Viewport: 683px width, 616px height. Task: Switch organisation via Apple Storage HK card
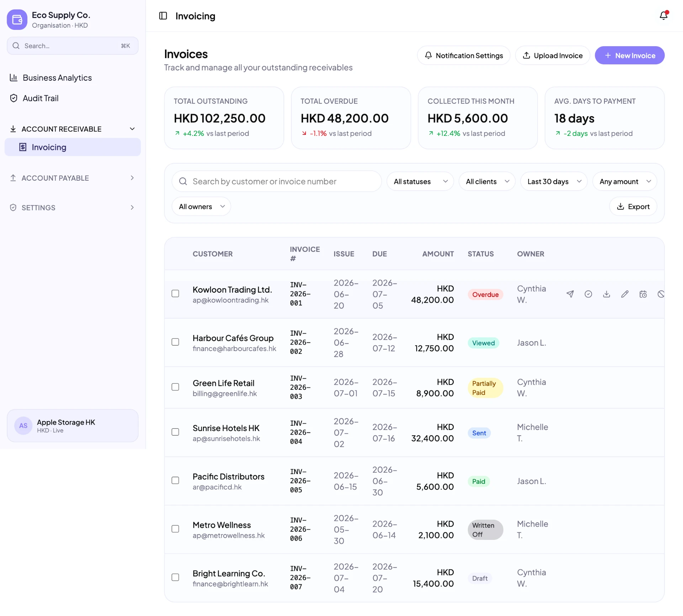[x=73, y=426]
